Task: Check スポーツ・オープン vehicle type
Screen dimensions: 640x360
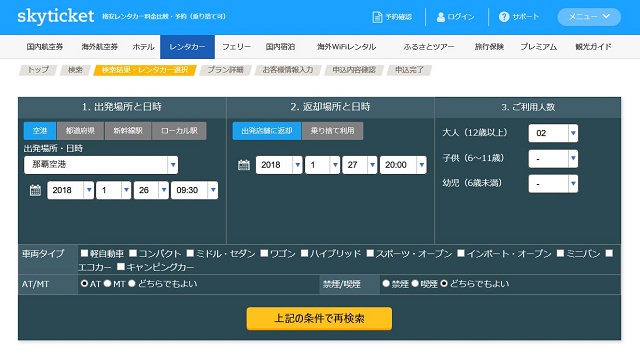Action: pos(370,253)
